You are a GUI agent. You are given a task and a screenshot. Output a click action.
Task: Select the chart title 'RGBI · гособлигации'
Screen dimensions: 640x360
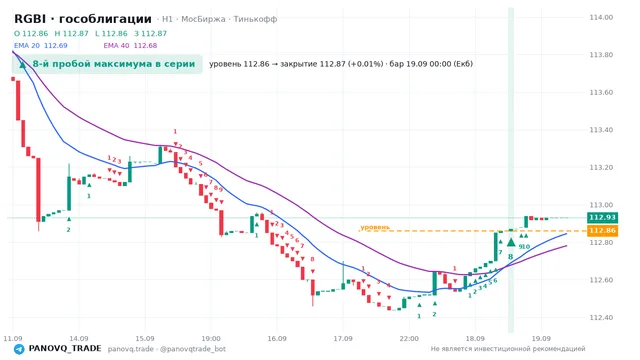[83, 19]
